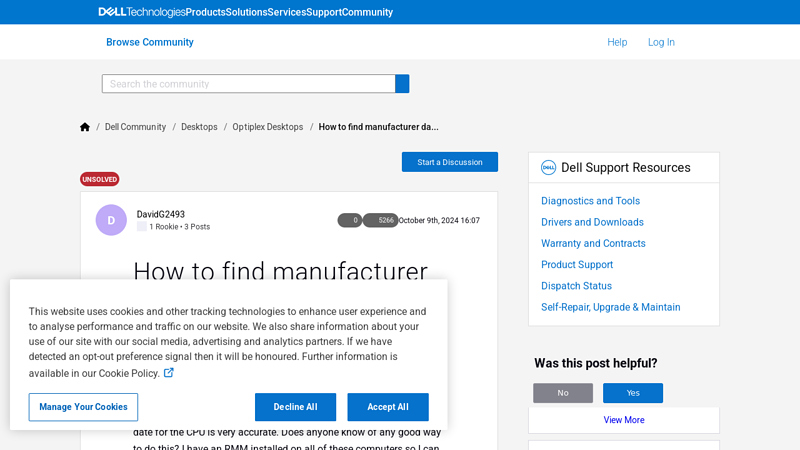The image size is (800, 450).
Task: Open Self-Repair, Upgrade & Maintain
Action: [611, 307]
